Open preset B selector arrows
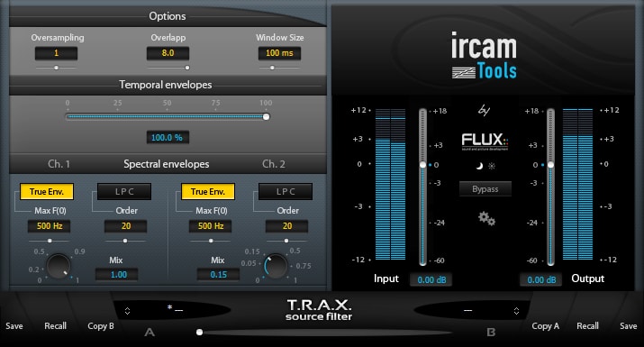 [516, 311]
